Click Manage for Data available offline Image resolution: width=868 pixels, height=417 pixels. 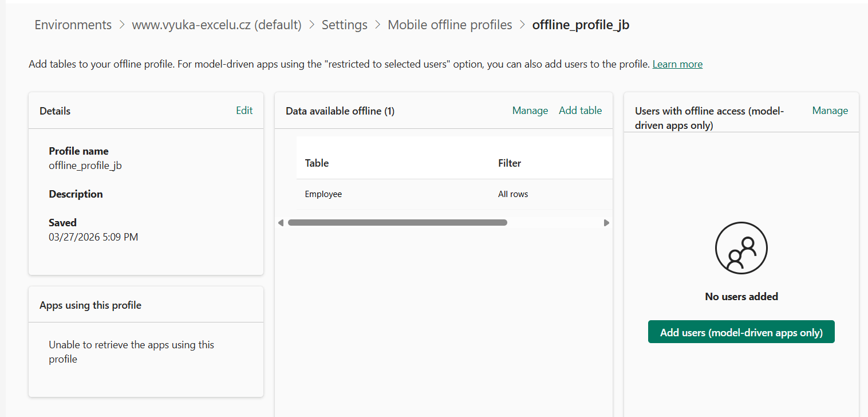(530, 111)
